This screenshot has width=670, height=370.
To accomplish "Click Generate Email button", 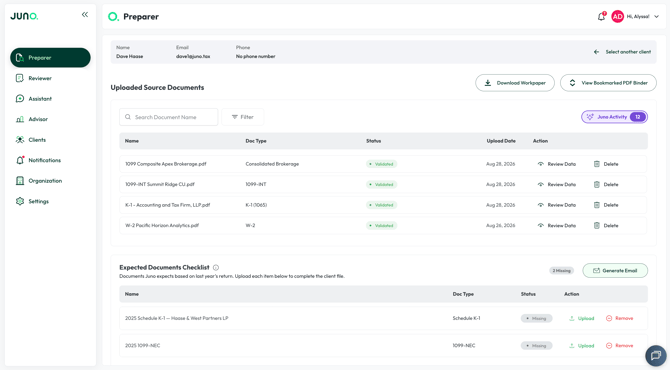I will (615, 271).
